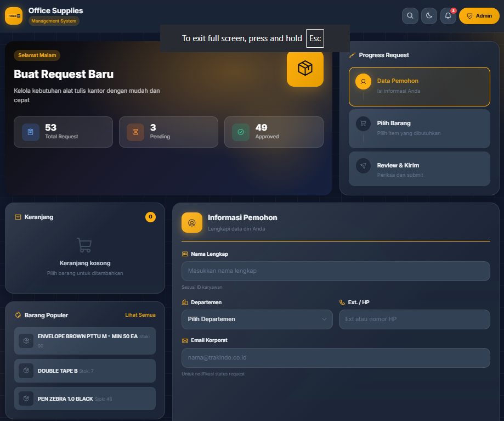This screenshot has width=504, height=421.
Task: Click the Departemen dropdown chevron arrow
Action: (324, 319)
